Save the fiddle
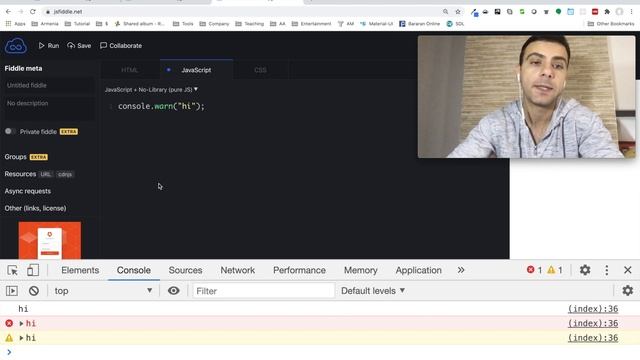This screenshot has width=640, height=360. click(x=79, y=46)
